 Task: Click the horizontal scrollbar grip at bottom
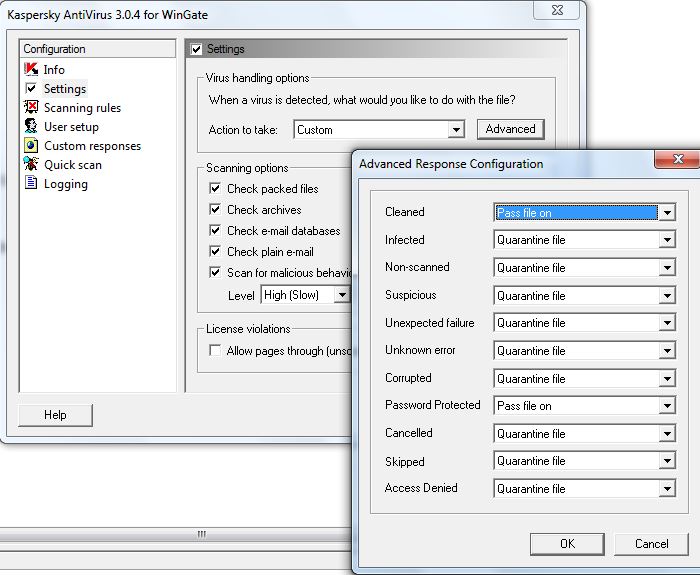coord(201,534)
